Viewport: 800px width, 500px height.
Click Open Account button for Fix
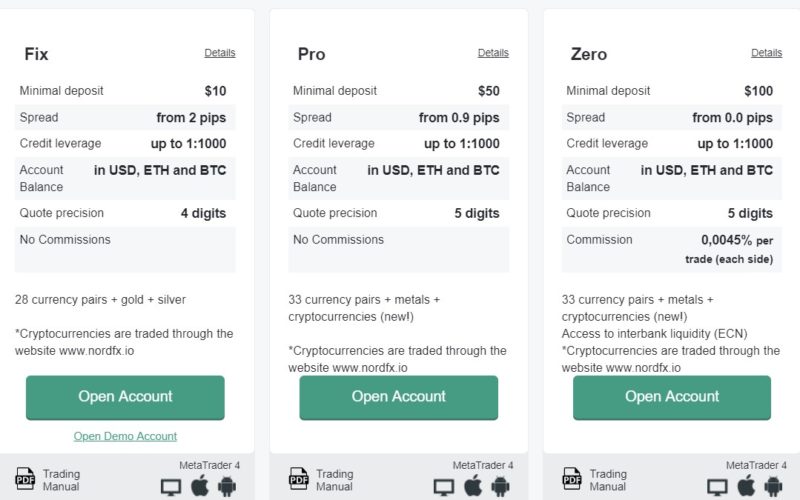(x=125, y=397)
